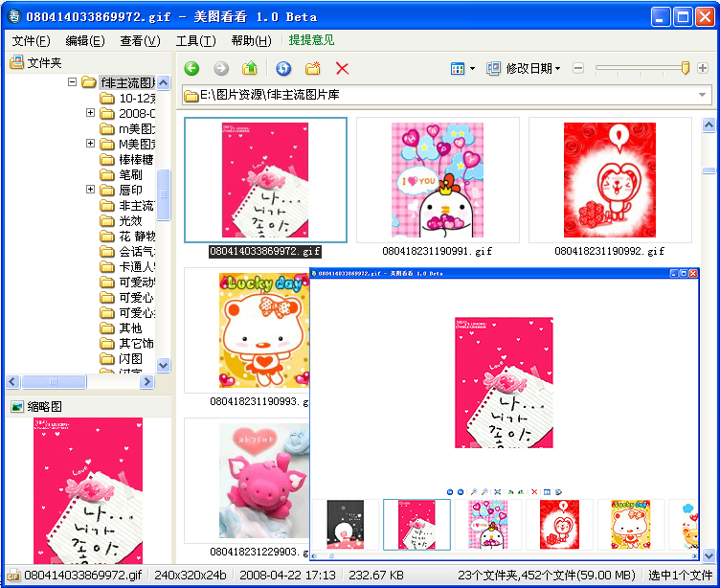Select the pink pig figurine thumbnail

tap(263, 481)
